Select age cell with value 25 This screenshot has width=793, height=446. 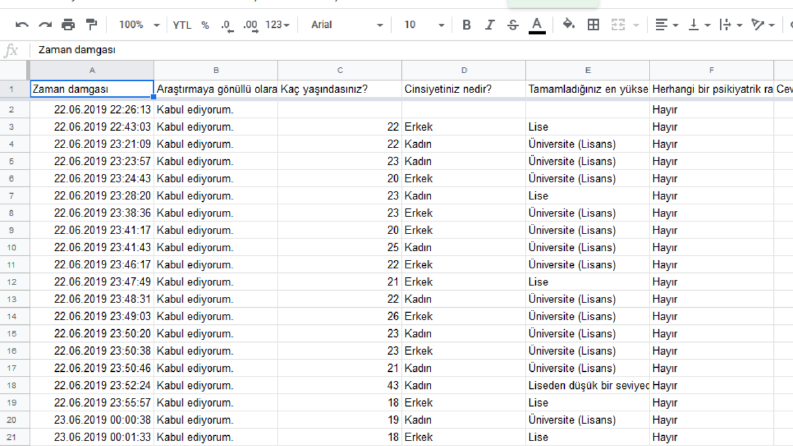coord(340,248)
